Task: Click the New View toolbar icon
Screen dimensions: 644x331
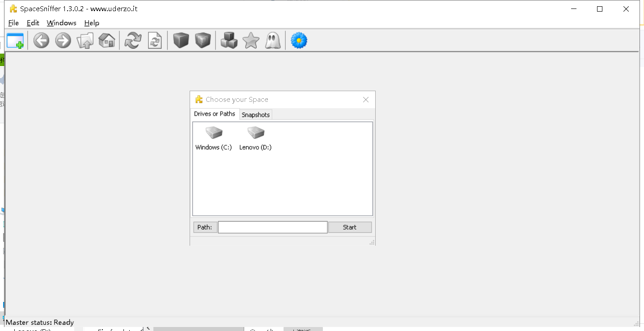Action: [x=15, y=41]
